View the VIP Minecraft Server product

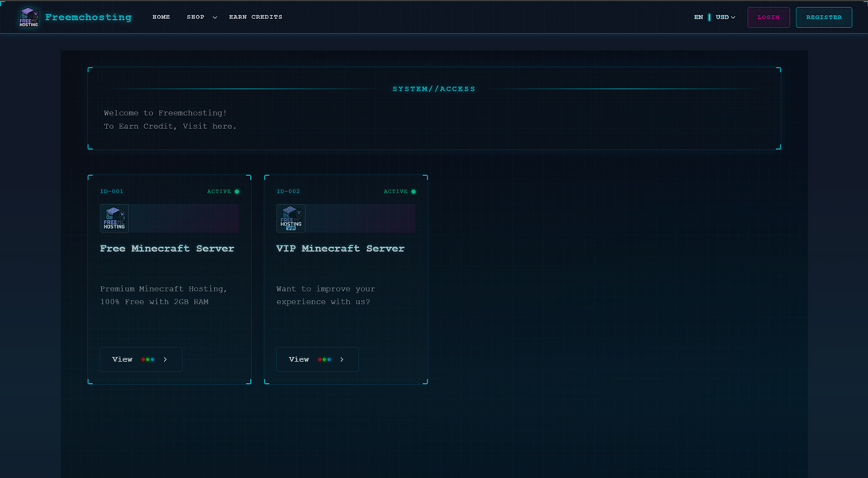(x=317, y=359)
